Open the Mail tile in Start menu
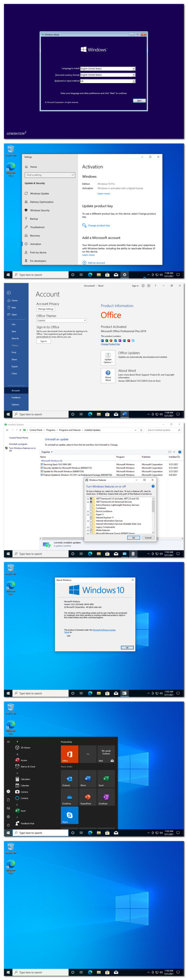This screenshot has height=980, width=188. (106, 754)
